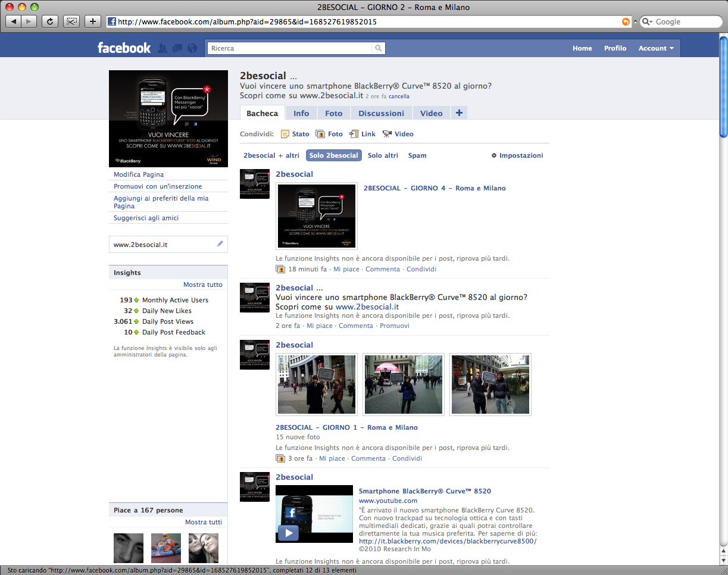Filter the wall by 2besocial + altri
The width and height of the screenshot is (728, 575).
point(271,155)
